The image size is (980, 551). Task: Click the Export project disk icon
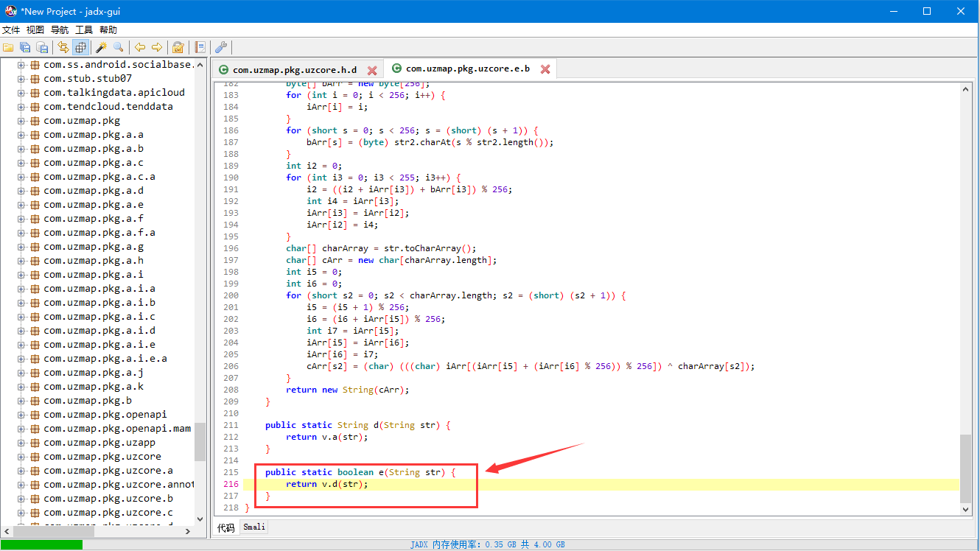[42, 47]
